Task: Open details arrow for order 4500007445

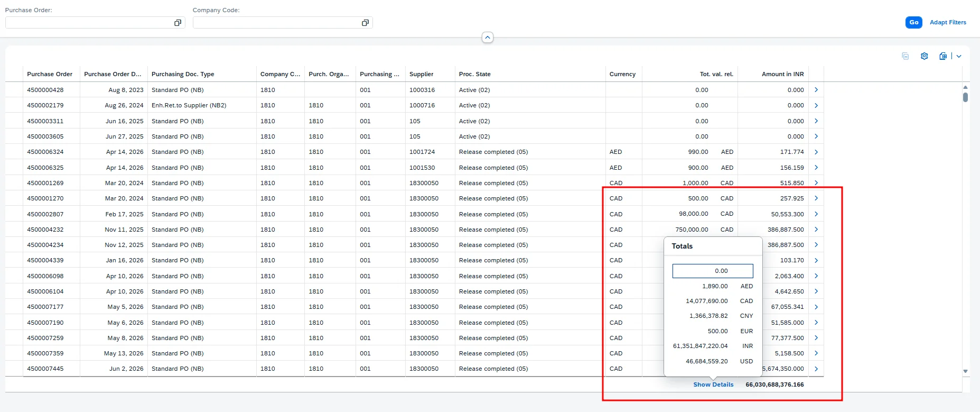Action: (816, 369)
